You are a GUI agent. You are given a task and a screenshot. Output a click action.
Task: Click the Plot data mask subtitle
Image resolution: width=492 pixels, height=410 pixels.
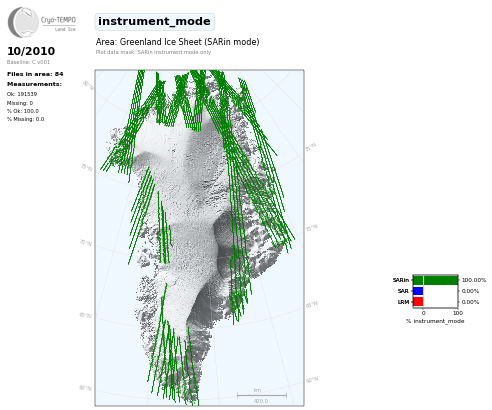point(153,52)
